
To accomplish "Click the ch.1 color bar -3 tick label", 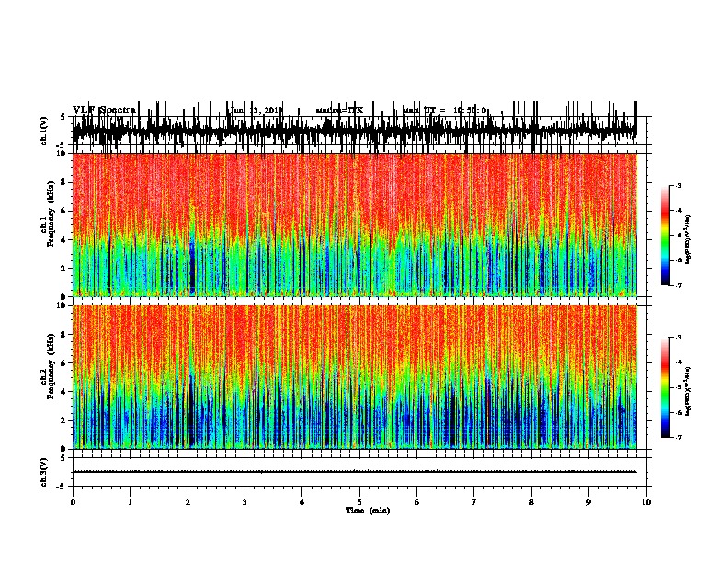I will point(677,185).
